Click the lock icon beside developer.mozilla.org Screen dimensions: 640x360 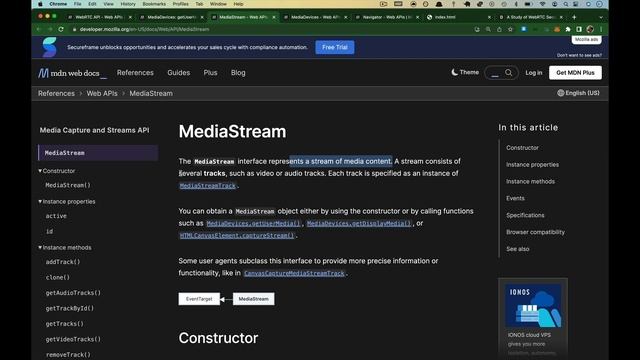(x=74, y=29)
